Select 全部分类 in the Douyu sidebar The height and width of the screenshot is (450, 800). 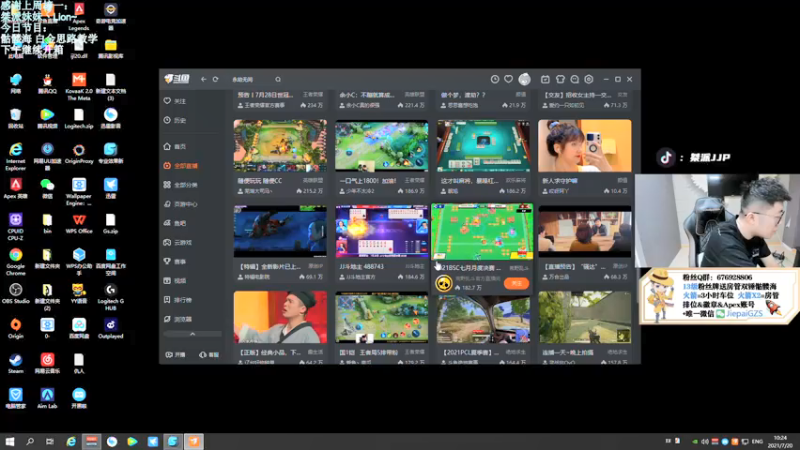[181, 185]
